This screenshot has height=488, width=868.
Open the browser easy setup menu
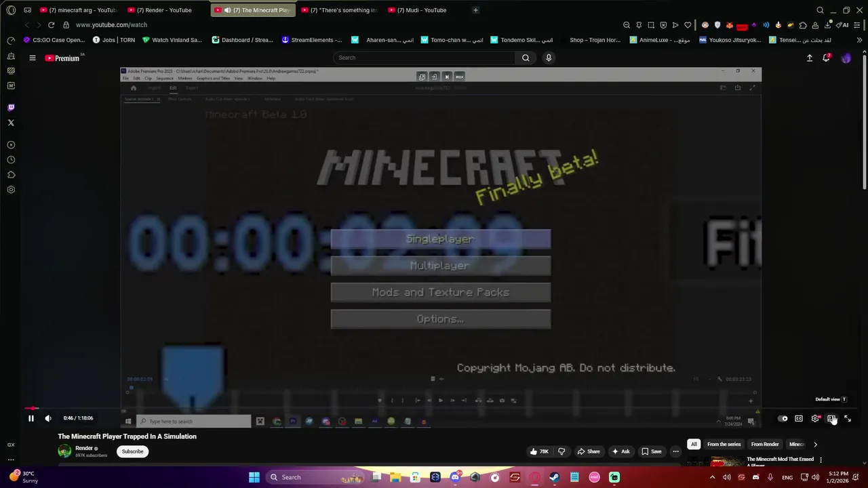[859, 25]
